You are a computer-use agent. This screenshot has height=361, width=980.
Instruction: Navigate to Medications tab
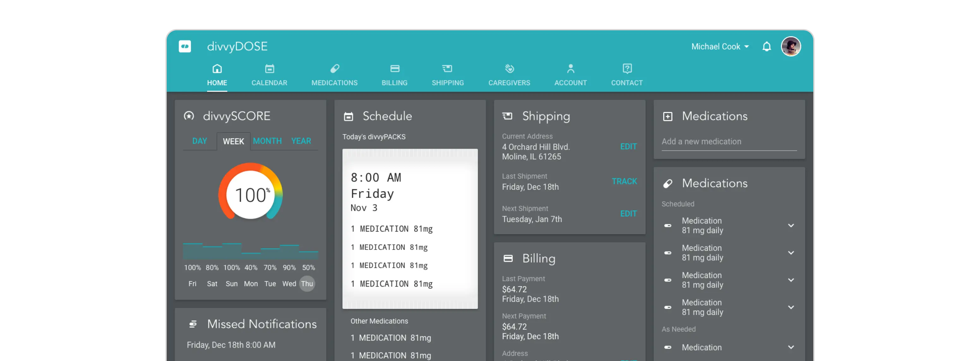pos(335,75)
